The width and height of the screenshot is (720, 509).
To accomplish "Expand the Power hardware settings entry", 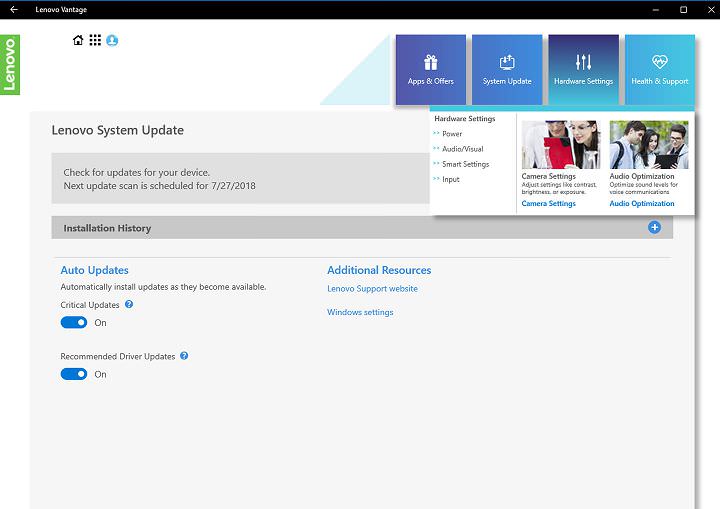I will [452, 134].
